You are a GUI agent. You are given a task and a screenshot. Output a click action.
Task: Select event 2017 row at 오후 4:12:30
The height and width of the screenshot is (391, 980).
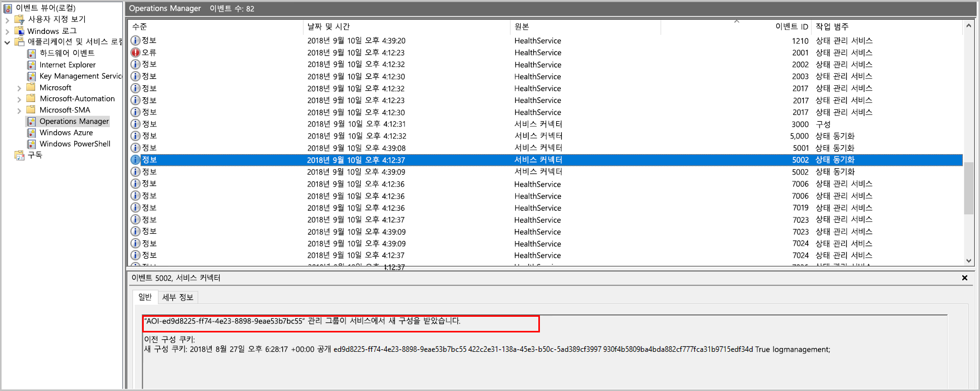(x=545, y=112)
